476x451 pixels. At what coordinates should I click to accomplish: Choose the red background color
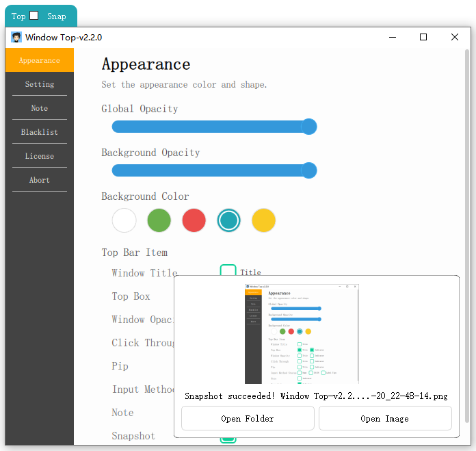tap(194, 220)
